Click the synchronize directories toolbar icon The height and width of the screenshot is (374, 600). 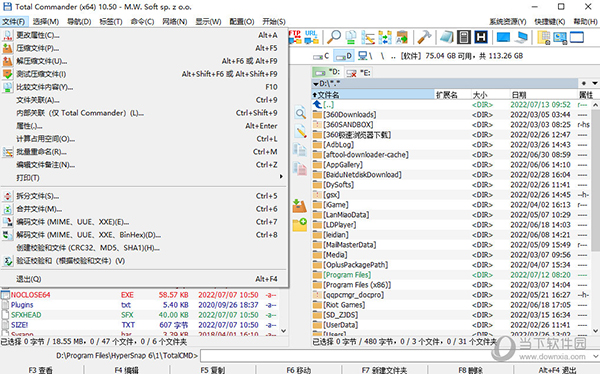[x=385, y=37]
